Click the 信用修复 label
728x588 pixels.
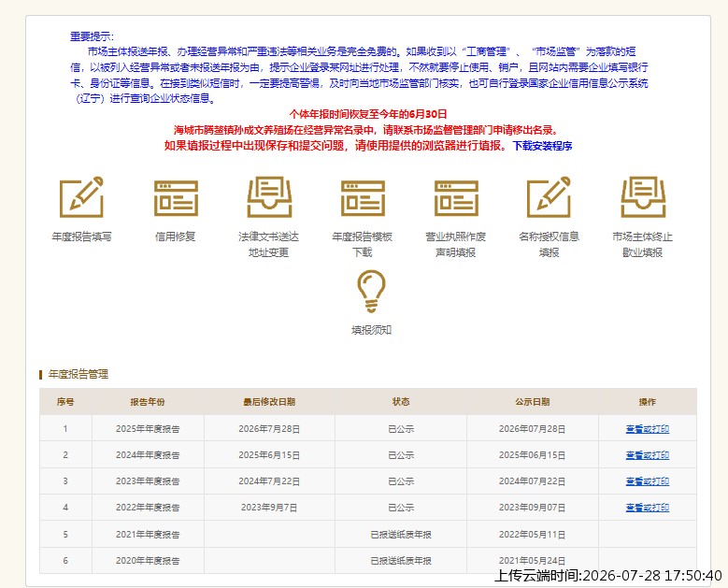point(176,237)
